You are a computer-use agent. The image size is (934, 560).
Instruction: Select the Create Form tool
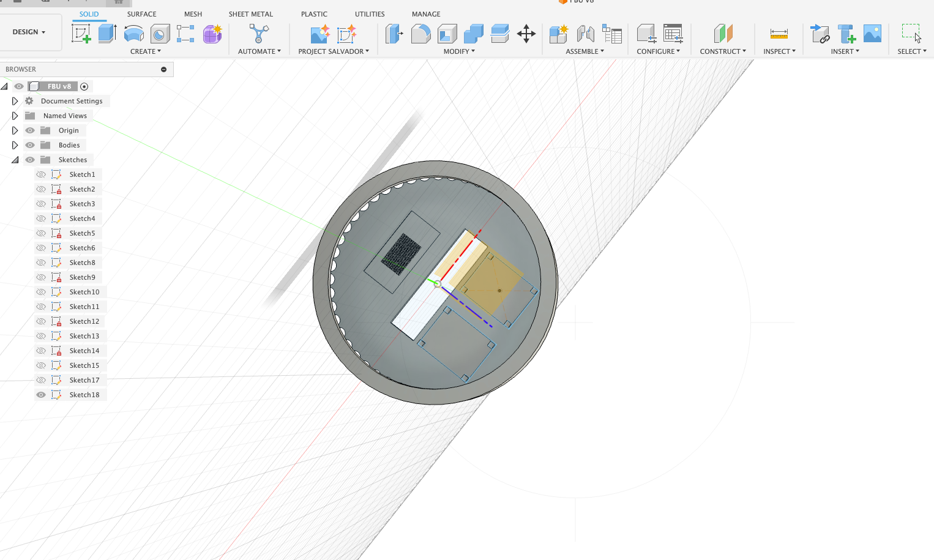[x=212, y=34]
